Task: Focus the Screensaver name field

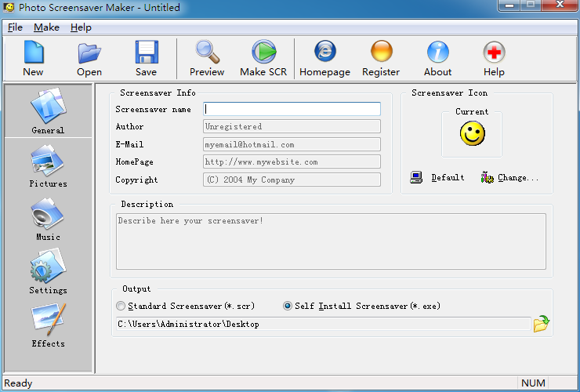Action: [x=292, y=109]
